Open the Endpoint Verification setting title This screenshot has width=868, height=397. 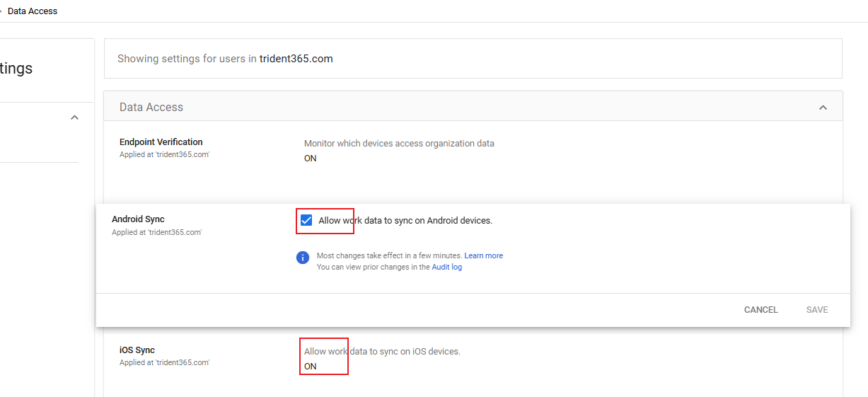click(161, 142)
